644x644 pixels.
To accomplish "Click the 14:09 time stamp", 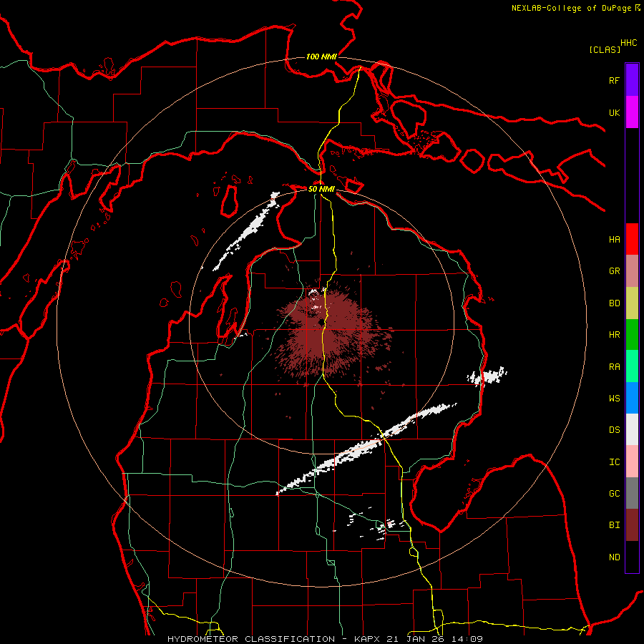I will pos(467,639).
